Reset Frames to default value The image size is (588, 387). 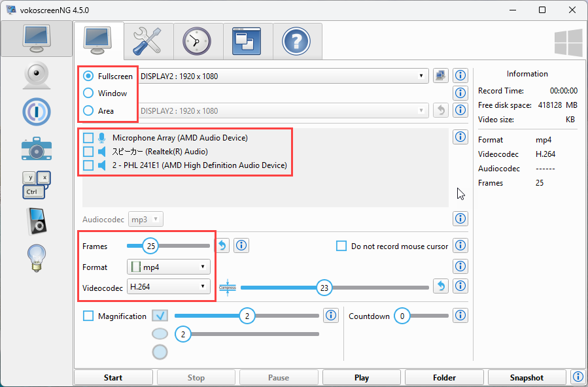[x=222, y=246]
